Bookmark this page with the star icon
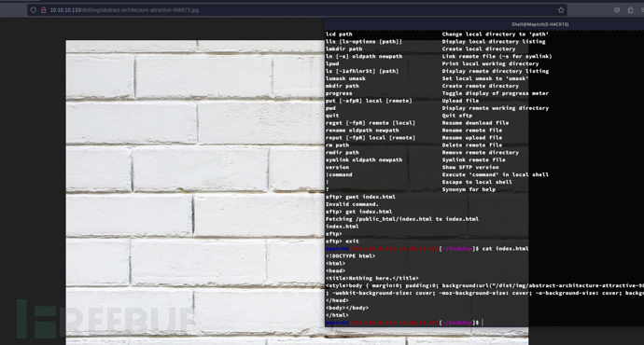The height and width of the screenshot is (345, 644). coord(561,10)
